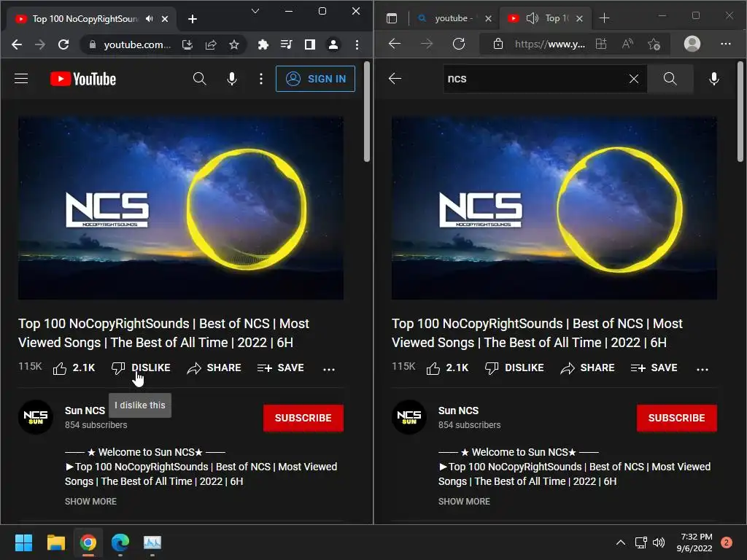Click Sun NCS channel name in Chrome window
The width and height of the screenshot is (747, 560).
click(x=85, y=411)
